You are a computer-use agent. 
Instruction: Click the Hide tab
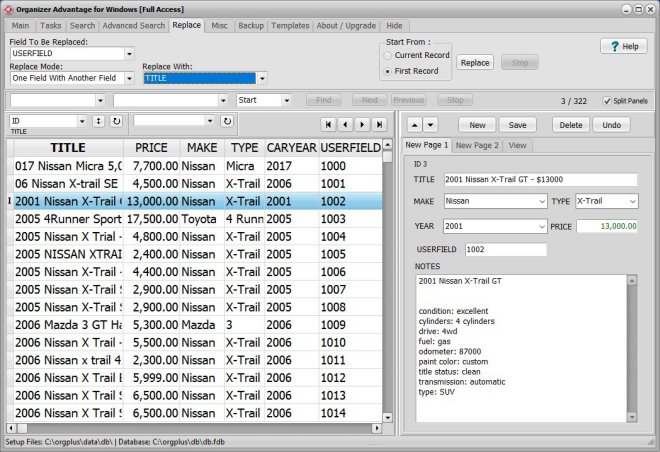[394, 26]
